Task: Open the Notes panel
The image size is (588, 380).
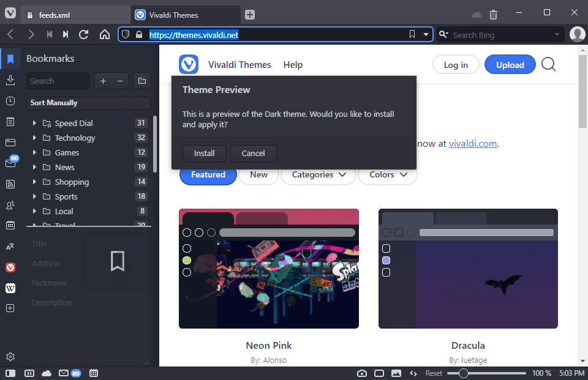Action: [x=10, y=122]
